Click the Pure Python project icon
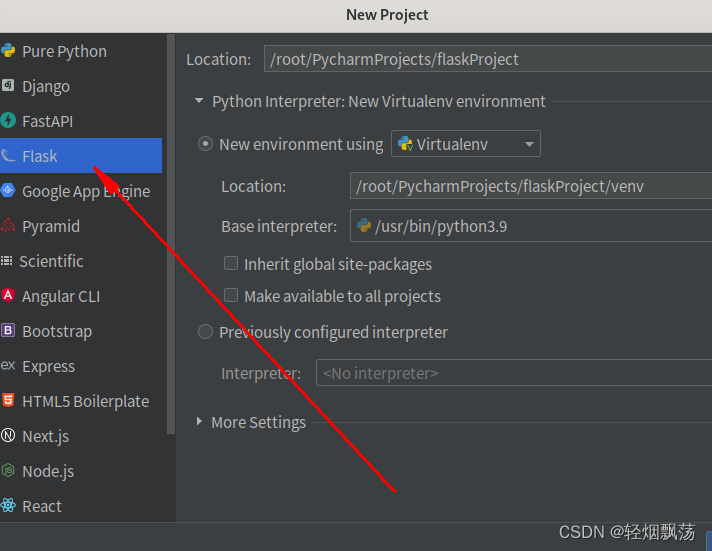The height and width of the screenshot is (551, 712). click(x=8, y=50)
